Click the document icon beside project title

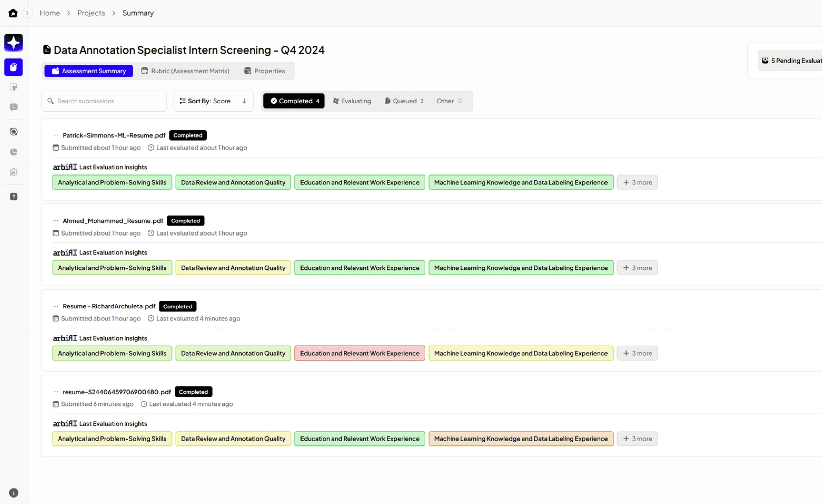pyautogui.click(x=47, y=50)
